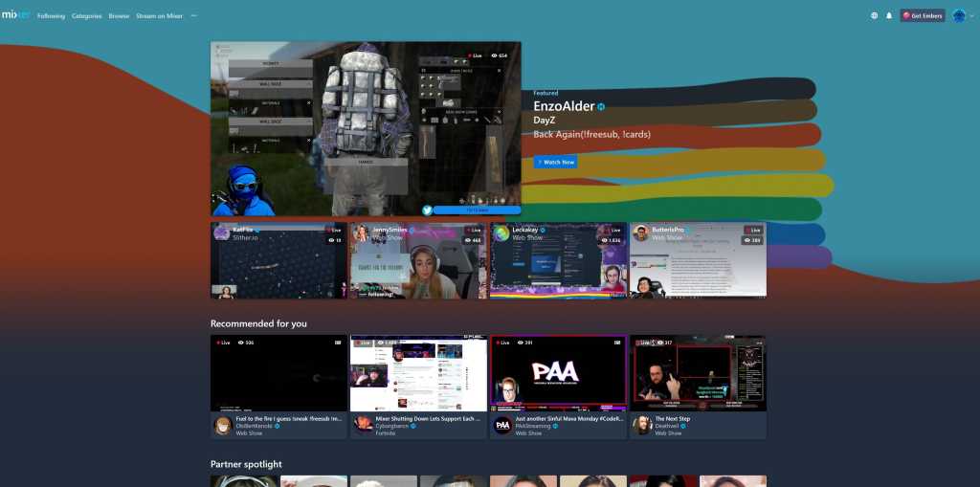Click the Live badge on PAA stream
Viewport: 980px width, 487px height.
click(x=502, y=343)
